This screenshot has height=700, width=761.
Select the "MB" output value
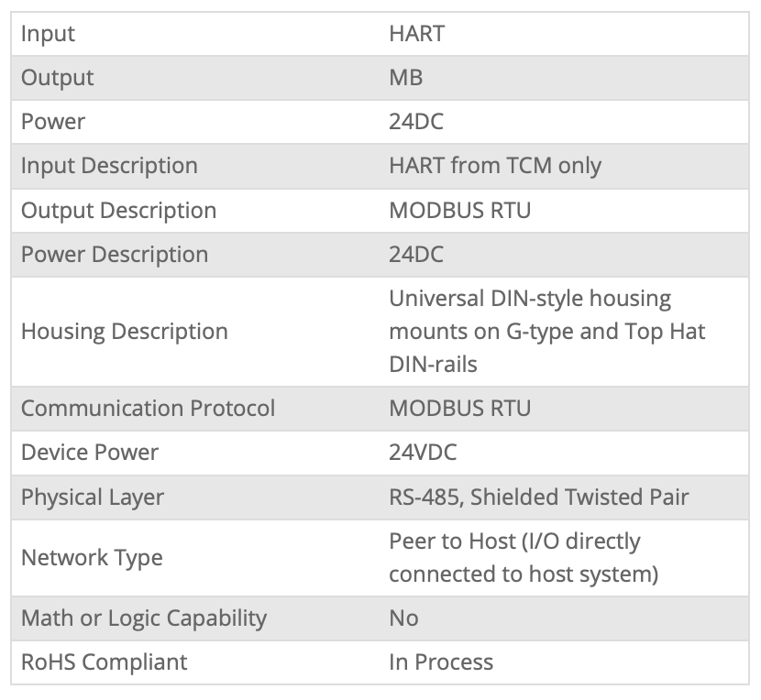click(405, 78)
